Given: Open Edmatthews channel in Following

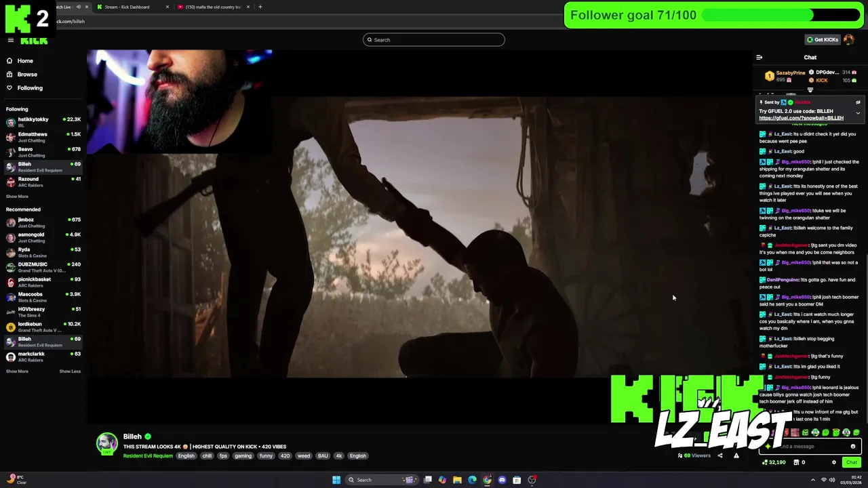Looking at the screenshot, I should 43,137.
